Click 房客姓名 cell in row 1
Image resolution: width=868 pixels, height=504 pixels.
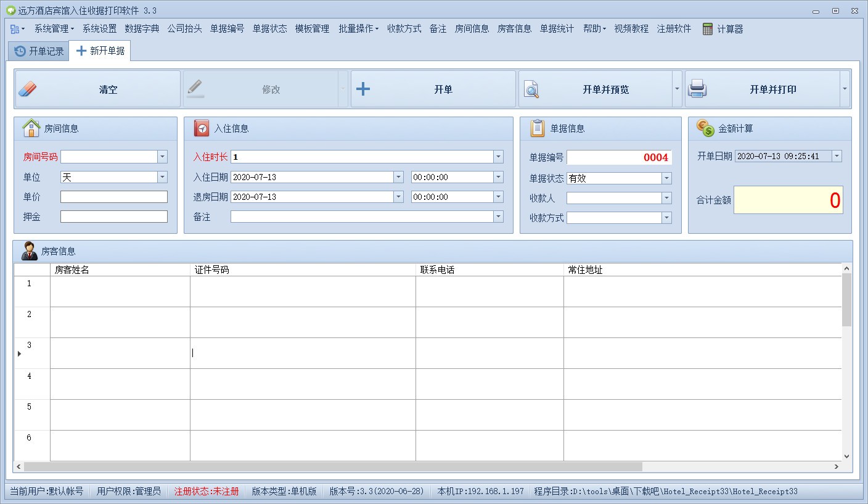point(120,291)
